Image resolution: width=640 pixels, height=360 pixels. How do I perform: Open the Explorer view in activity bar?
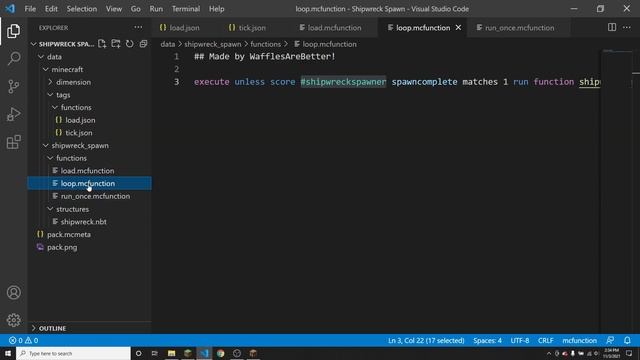coord(13,31)
